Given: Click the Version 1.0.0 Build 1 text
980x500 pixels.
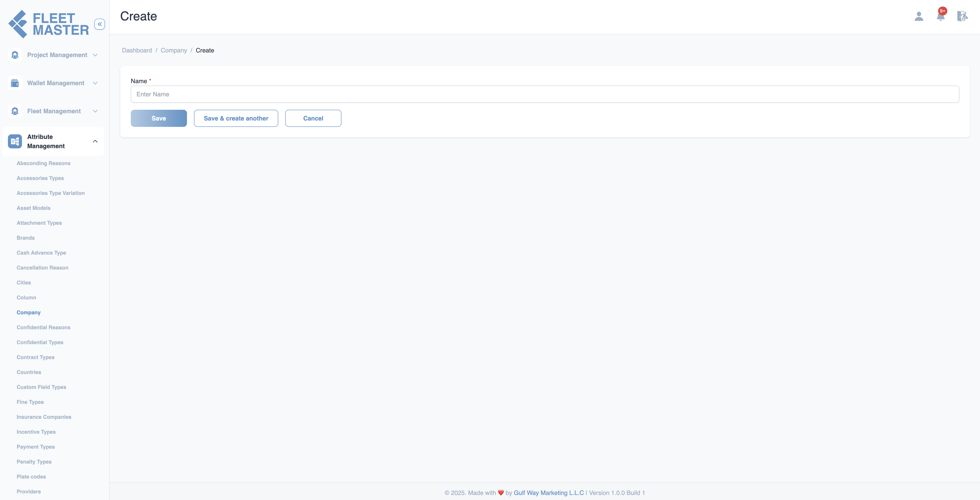Looking at the screenshot, I should point(617,493).
